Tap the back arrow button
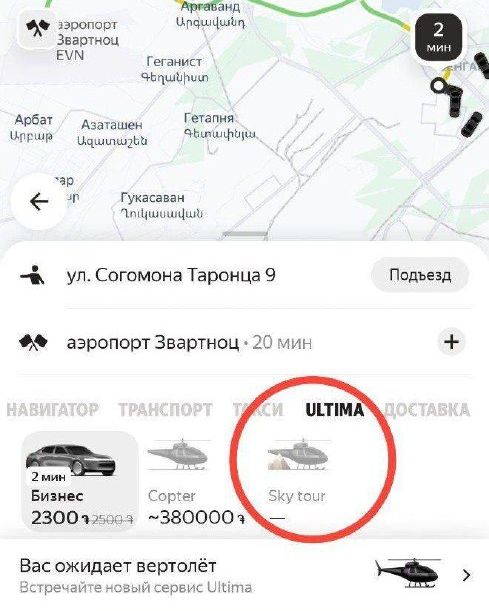Image resolution: width=489 pixels, height=611 pixels. point(39,201)
